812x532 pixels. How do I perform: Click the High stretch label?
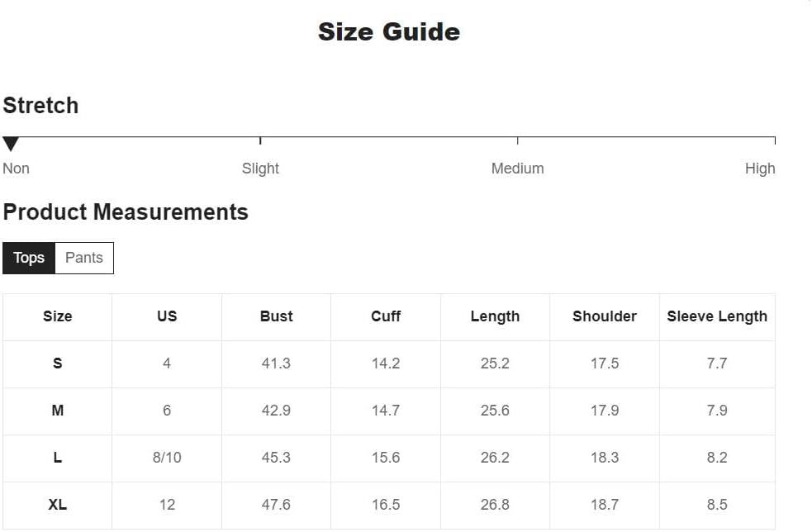pyautogui.click(x=759, y=169)
